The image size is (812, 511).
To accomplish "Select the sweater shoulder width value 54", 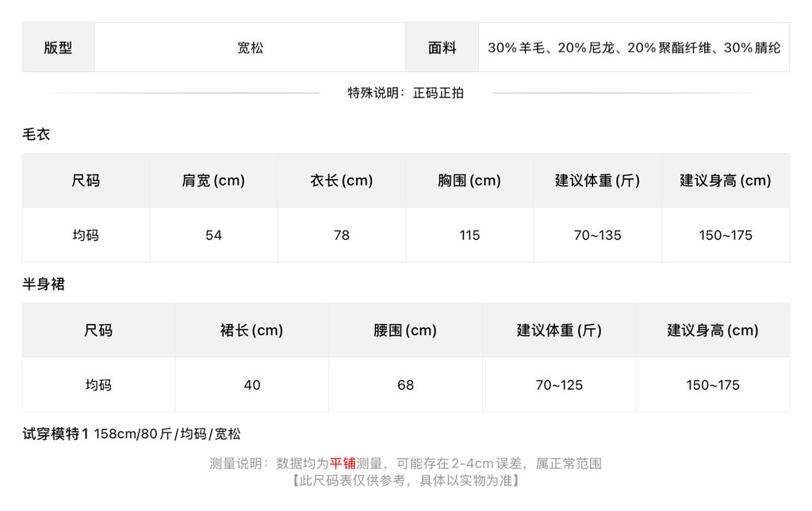I will (x=213, y=235).
